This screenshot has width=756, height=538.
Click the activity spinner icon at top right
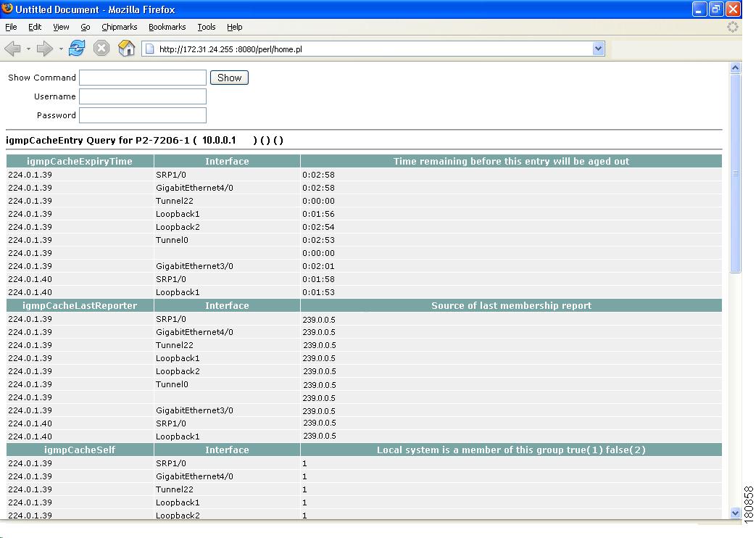732,27
